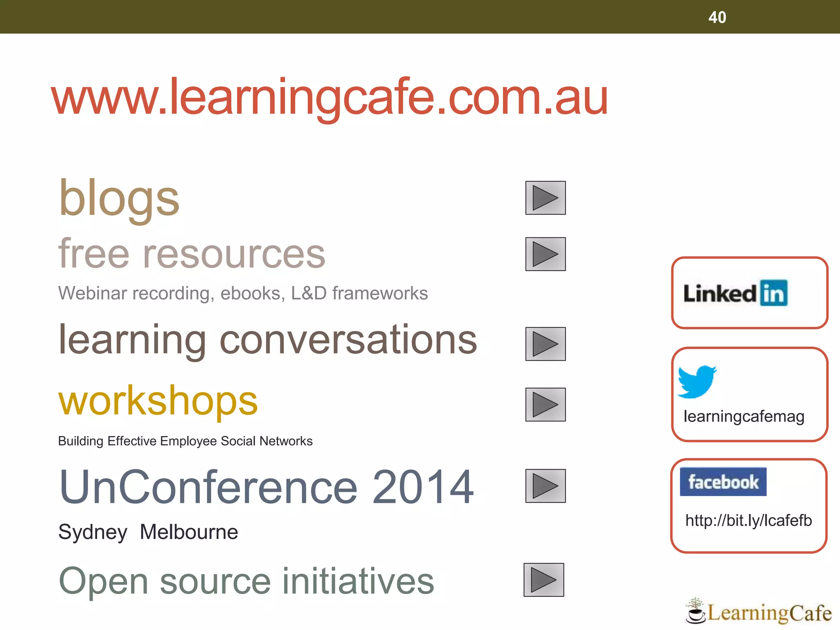The width and height of the screenshot is (840, 630).
Task: Click the learningcafemag Twitter handle
Action: (744, 416)
